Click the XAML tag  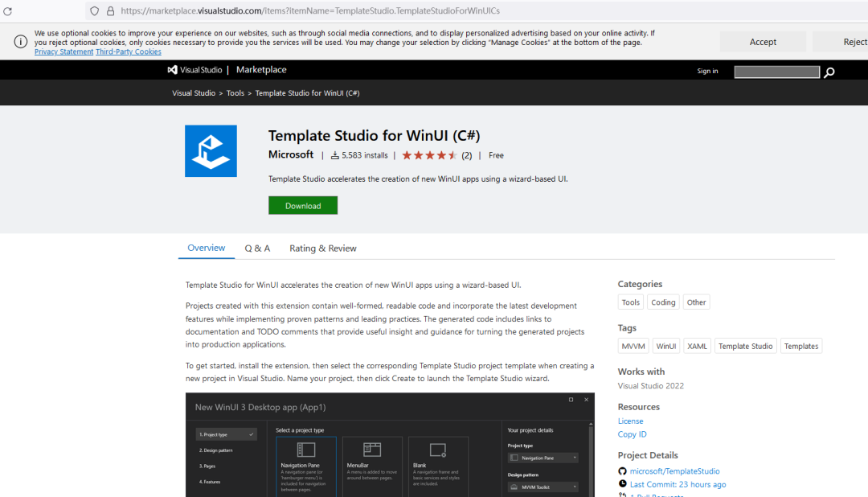697,346
